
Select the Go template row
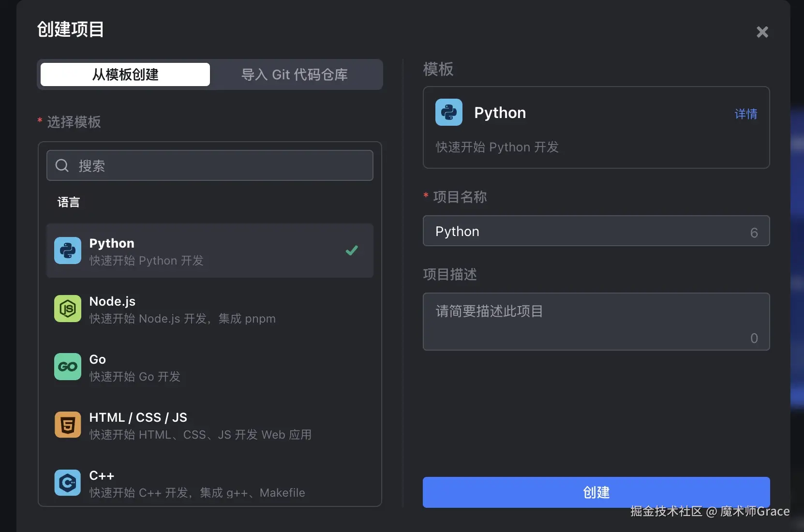pyautogui.click(x=210, y=367)
